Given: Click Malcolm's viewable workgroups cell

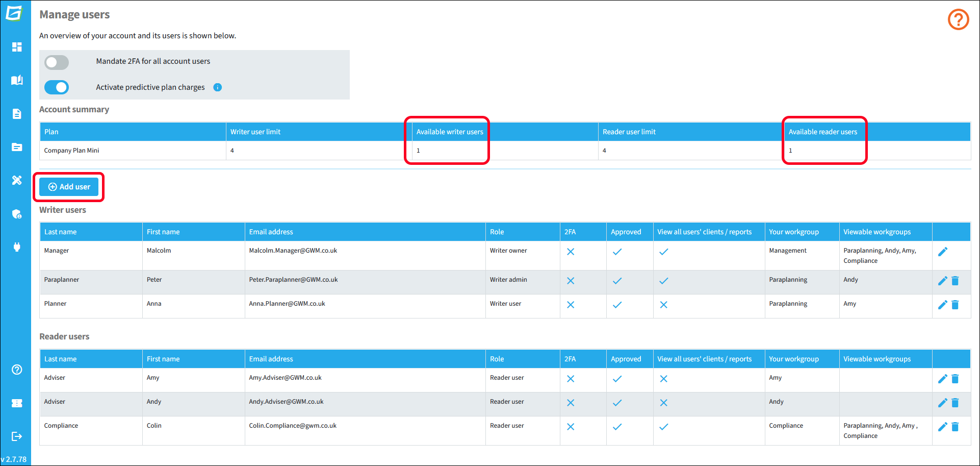Looking at the screenshot, I should pos(886,256).
